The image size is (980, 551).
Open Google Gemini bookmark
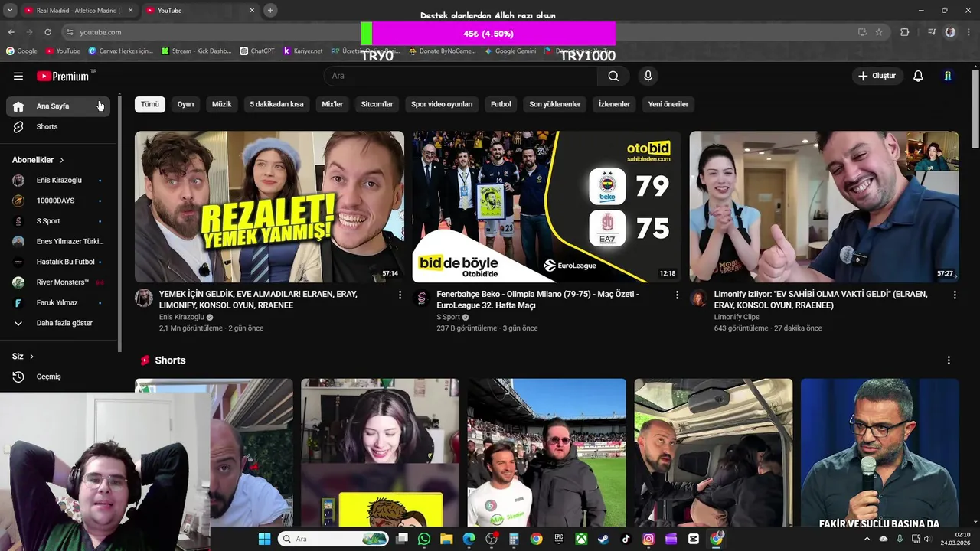pyautogui.click(x=510, y=51)
